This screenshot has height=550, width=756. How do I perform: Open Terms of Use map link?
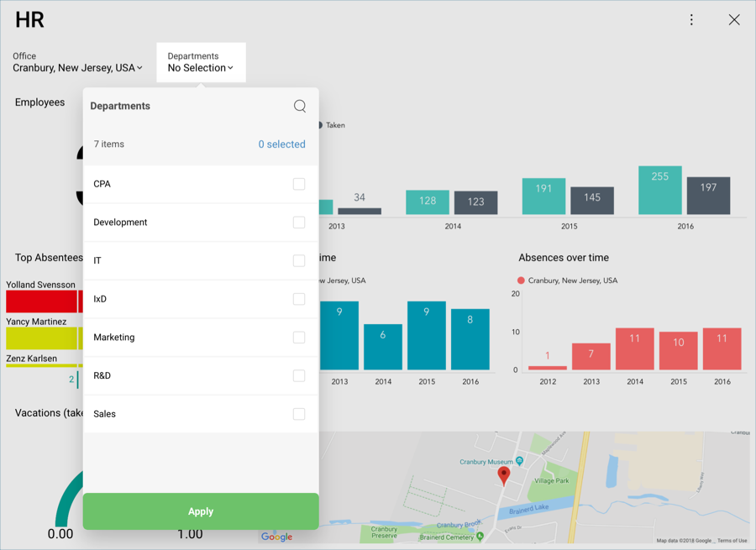coord(732,541)
